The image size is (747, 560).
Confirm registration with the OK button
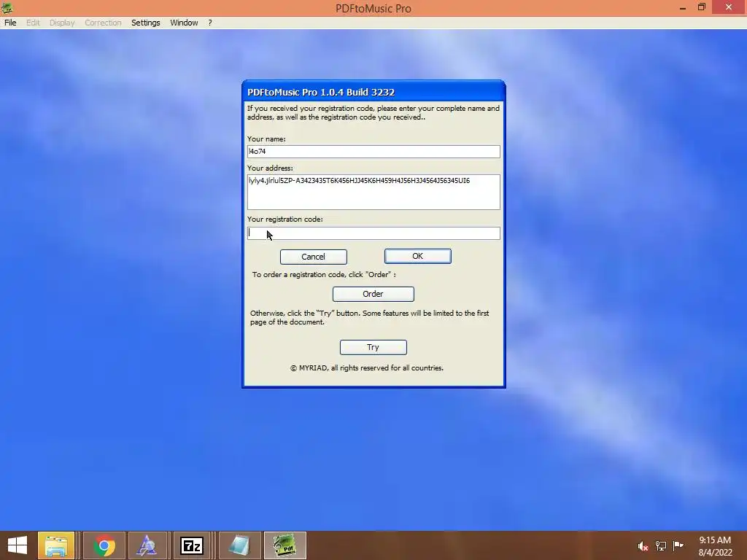click(x=417, y=256)
